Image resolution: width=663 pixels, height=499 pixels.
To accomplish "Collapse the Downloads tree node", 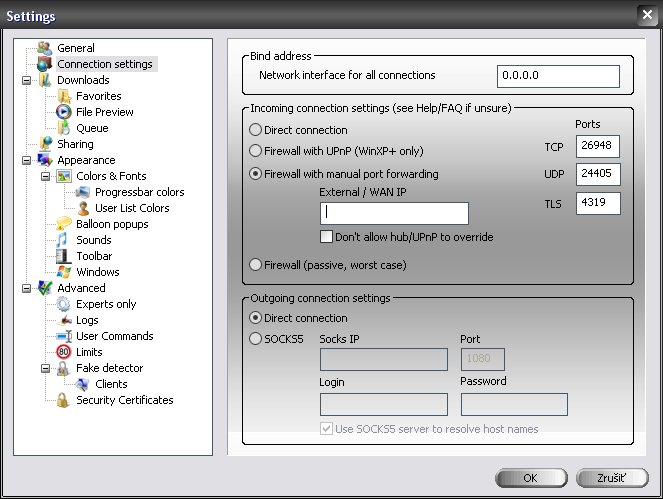I will [27, 80].
